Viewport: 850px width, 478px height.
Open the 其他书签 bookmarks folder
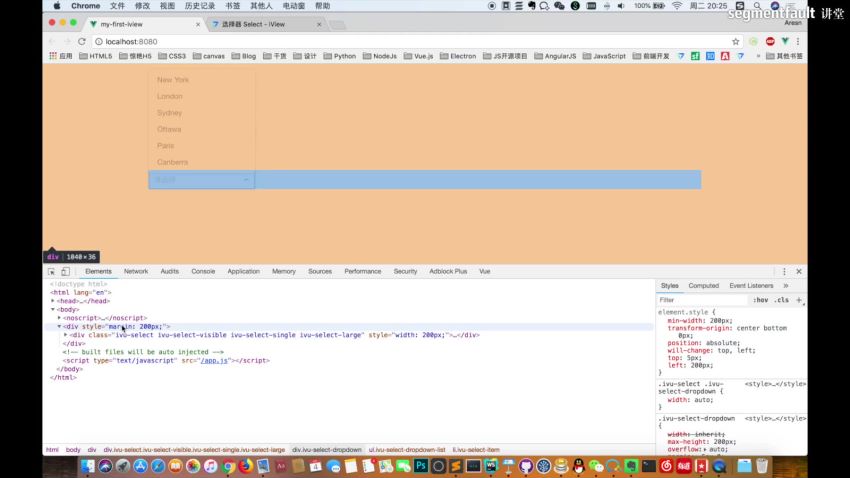pyautogui.click(x=784, y=56)
